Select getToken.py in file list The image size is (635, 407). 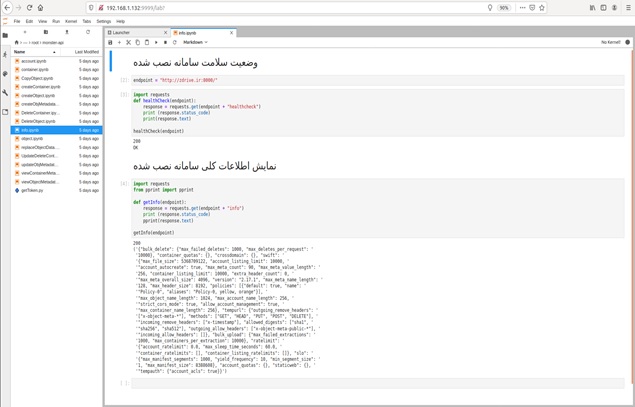[56, 190]
